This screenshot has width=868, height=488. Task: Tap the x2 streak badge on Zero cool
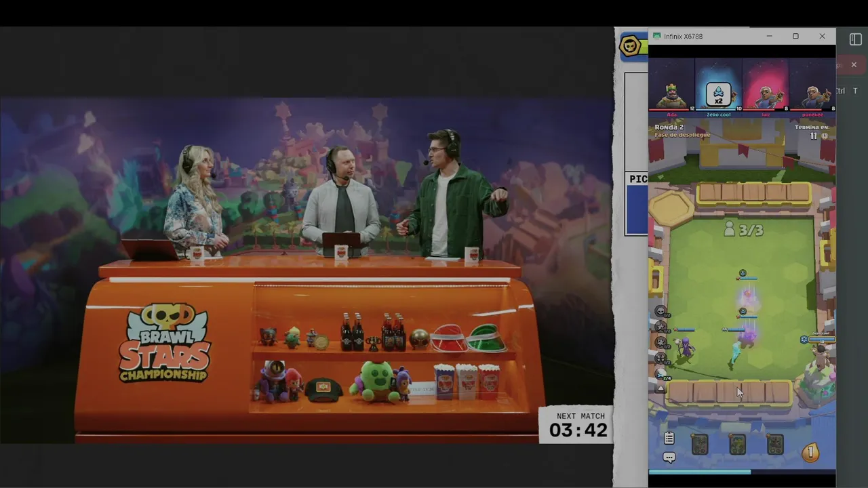(718, 95)
